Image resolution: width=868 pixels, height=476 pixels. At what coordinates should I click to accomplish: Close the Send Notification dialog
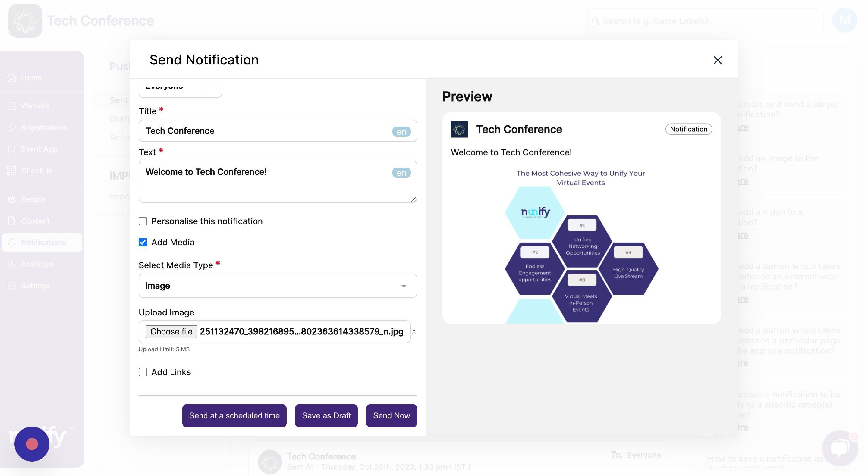(x=717, y=60)
